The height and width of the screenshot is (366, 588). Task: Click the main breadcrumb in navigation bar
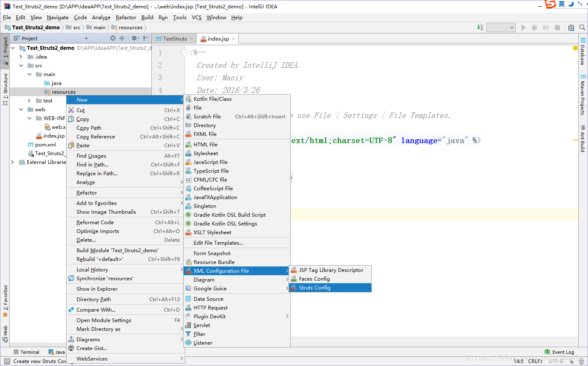tap(96, 28)
